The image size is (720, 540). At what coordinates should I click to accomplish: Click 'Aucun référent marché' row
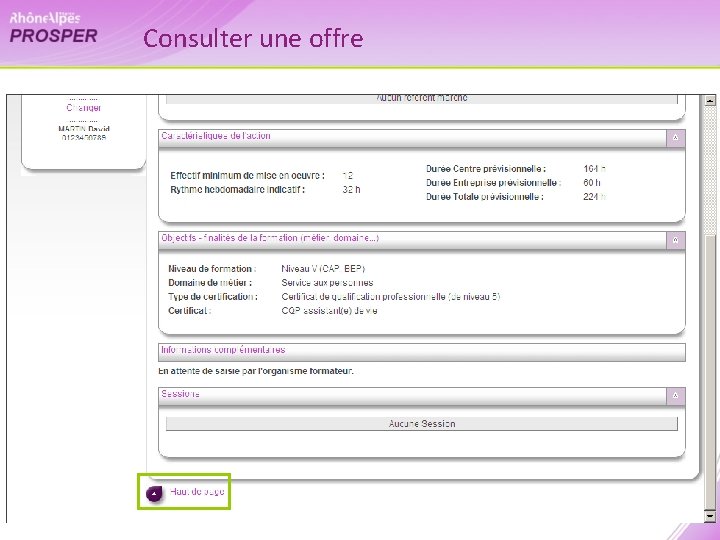pos(422,99)
